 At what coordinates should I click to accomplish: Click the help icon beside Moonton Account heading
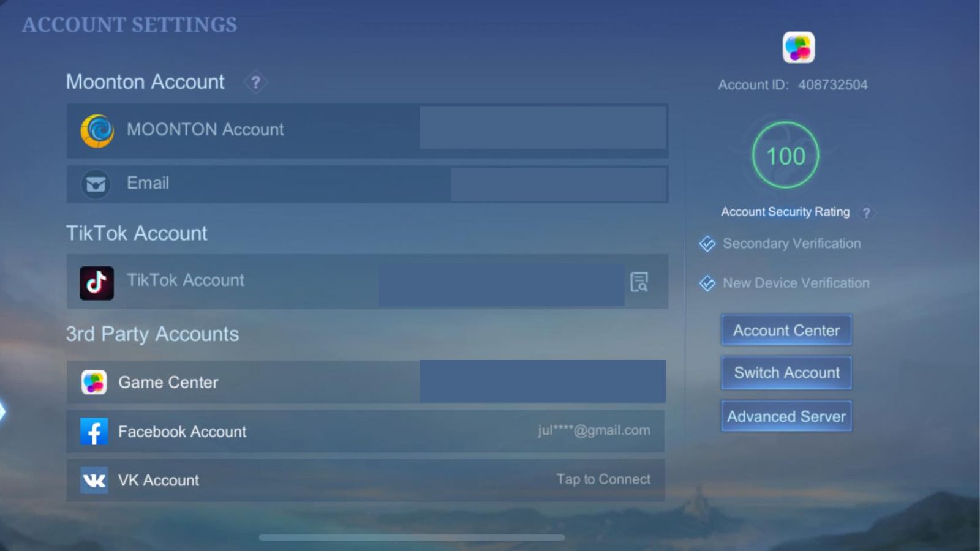coord(255,82)
